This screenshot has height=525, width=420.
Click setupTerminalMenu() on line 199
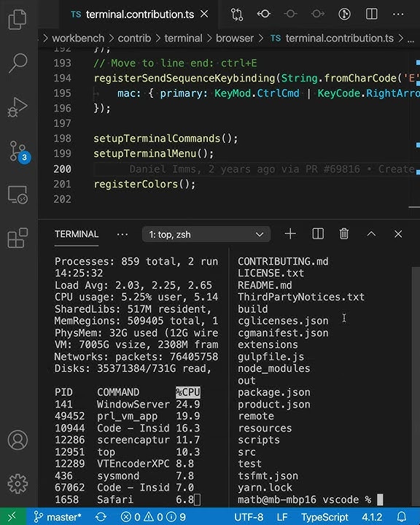[153, 154]
